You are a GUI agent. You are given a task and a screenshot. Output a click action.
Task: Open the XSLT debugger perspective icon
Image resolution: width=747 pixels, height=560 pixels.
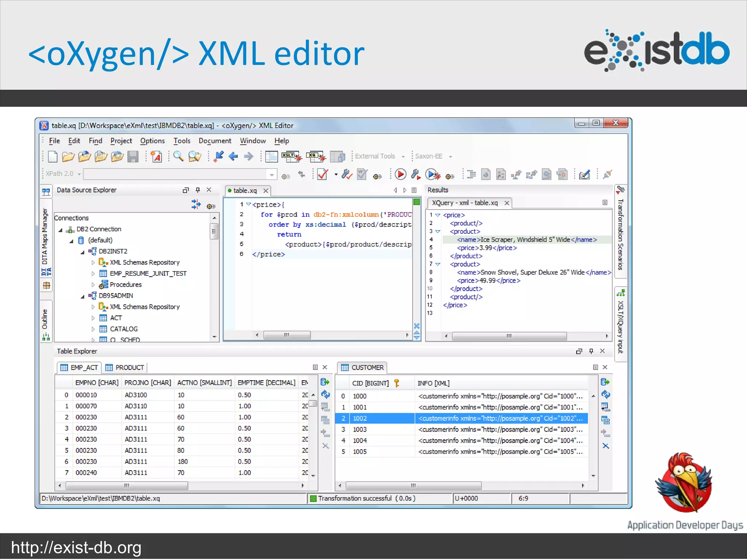(291, 157)
